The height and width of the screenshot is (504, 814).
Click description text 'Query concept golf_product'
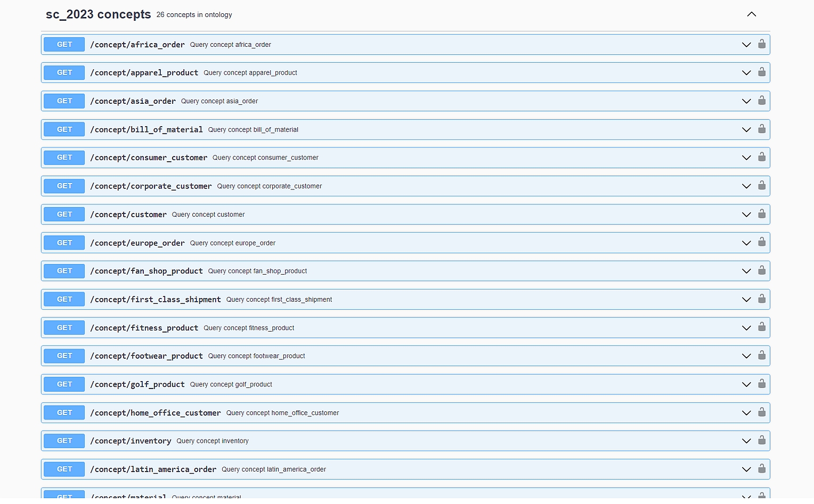click(231, 385)
